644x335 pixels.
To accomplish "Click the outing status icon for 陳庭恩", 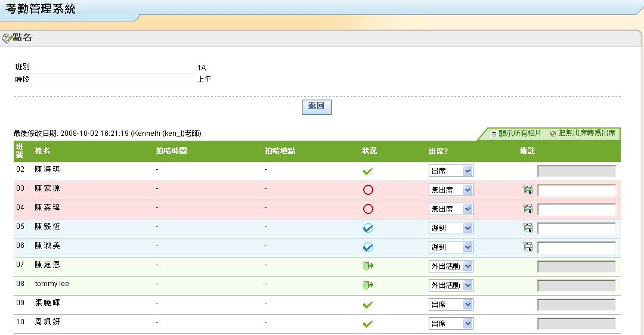I will 368,266.
